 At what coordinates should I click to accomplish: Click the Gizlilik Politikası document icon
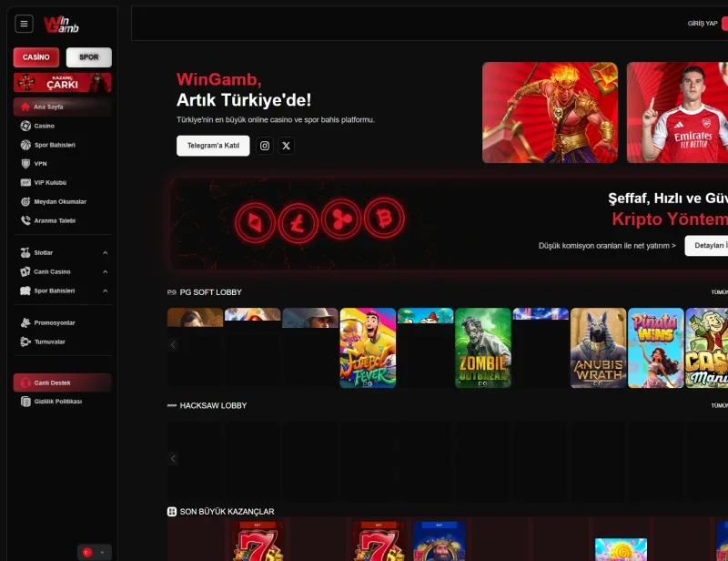[25, 402]
